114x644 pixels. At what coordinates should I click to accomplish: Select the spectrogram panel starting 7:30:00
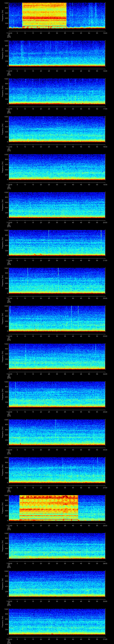pos(57,621)
